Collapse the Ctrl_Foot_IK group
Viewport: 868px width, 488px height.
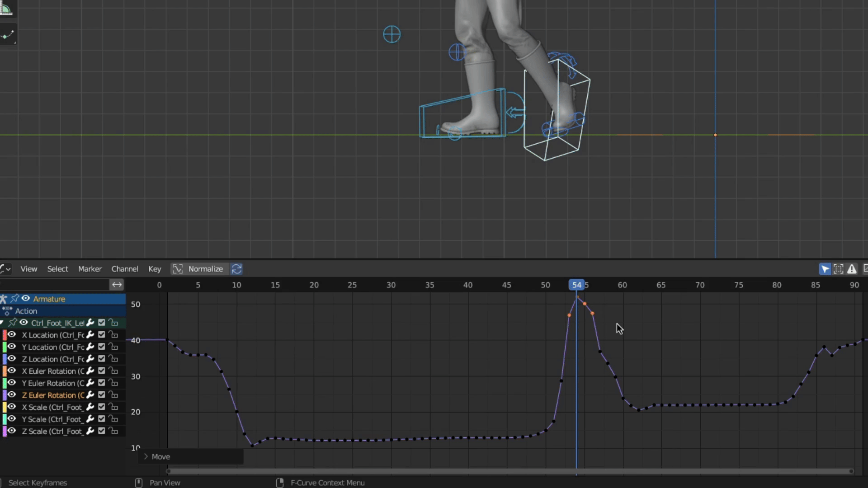(2, 323)
